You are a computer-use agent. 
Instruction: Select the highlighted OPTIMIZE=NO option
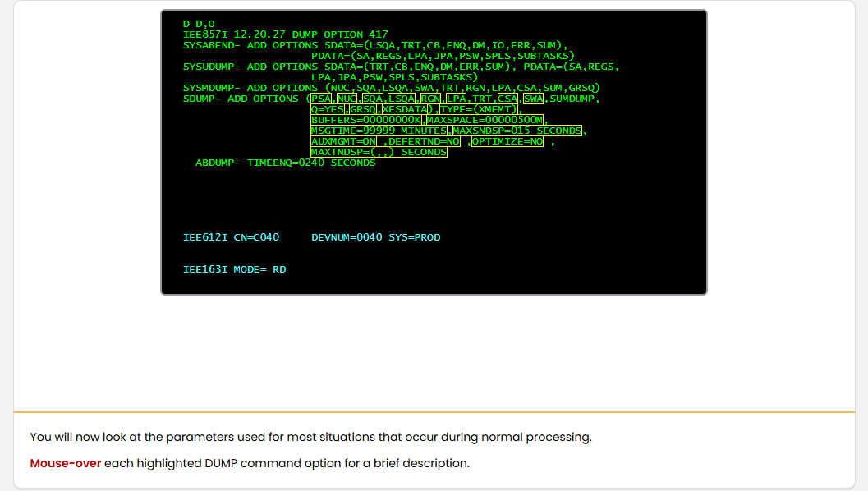coord(507,141)
